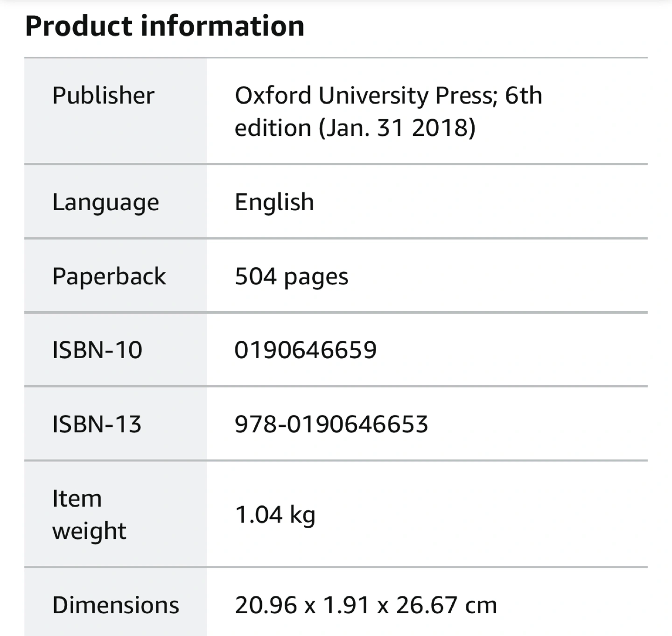Select the ISBN-10 number 0190646659

pyautogui.click(x=305, y=350)
